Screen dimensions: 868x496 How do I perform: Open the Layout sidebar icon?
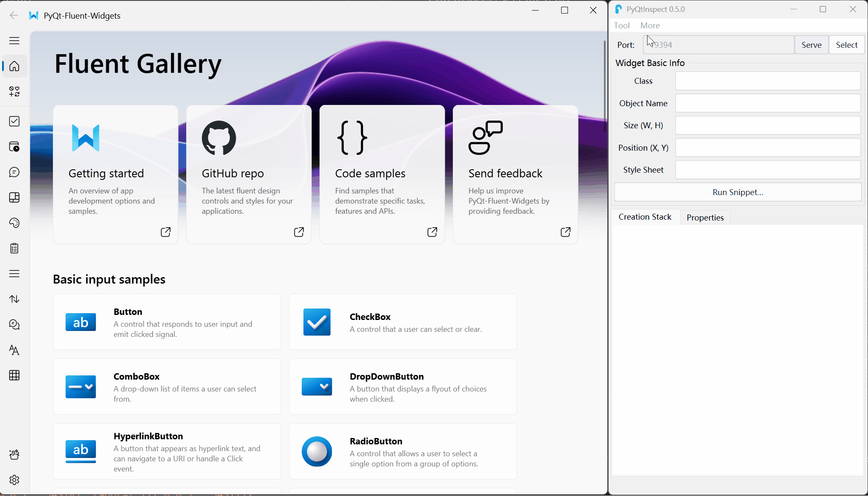(14, 198)
